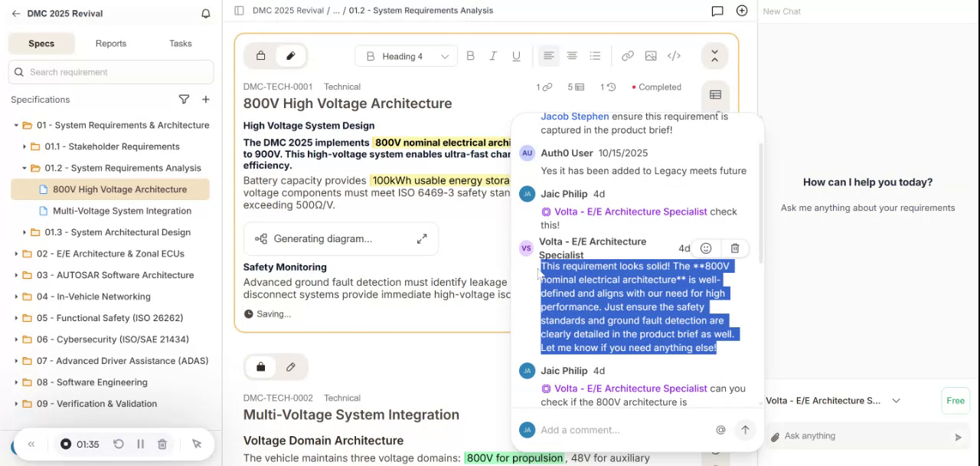Insert a code block from the toolbar
The image size is (980, 466).
pyautogui.click(x=674, y=56)
